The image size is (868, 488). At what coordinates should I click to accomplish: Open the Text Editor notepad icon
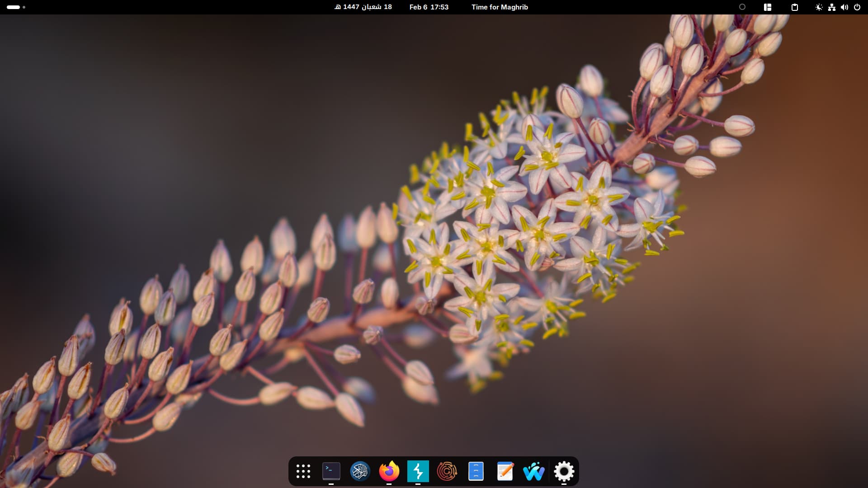505,471
